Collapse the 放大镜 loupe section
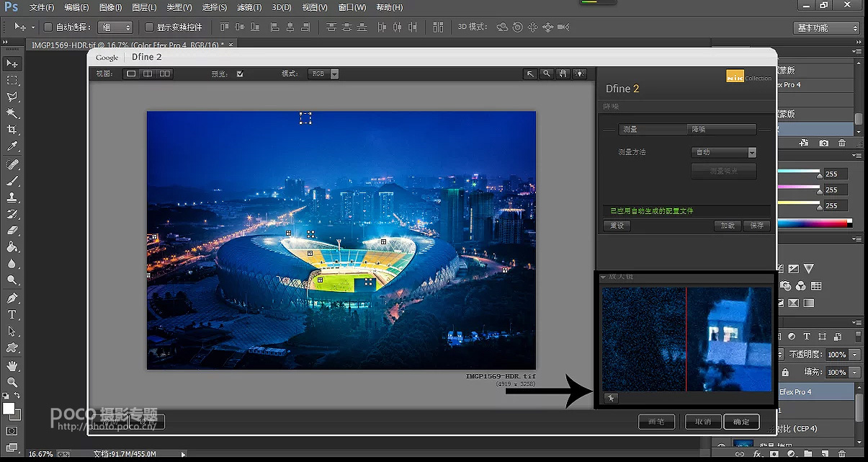This screenshot has height=462, width=868. pos(603,277)
